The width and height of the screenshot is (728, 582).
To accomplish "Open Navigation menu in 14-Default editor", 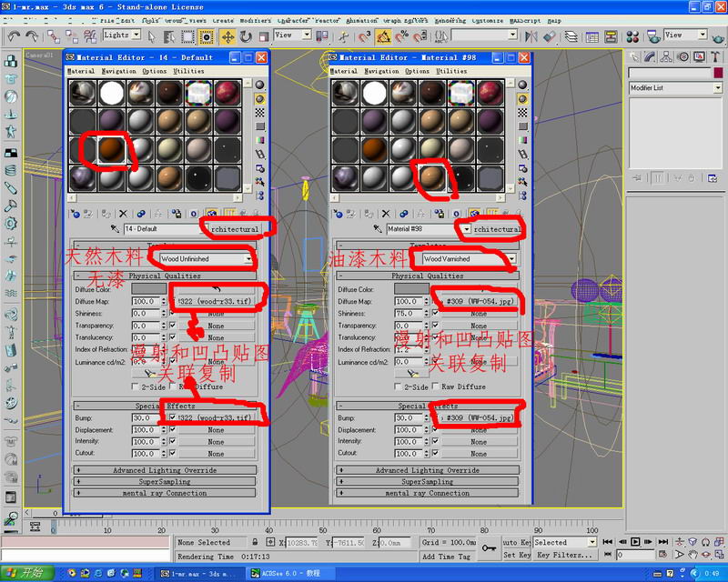I will 119,71.
